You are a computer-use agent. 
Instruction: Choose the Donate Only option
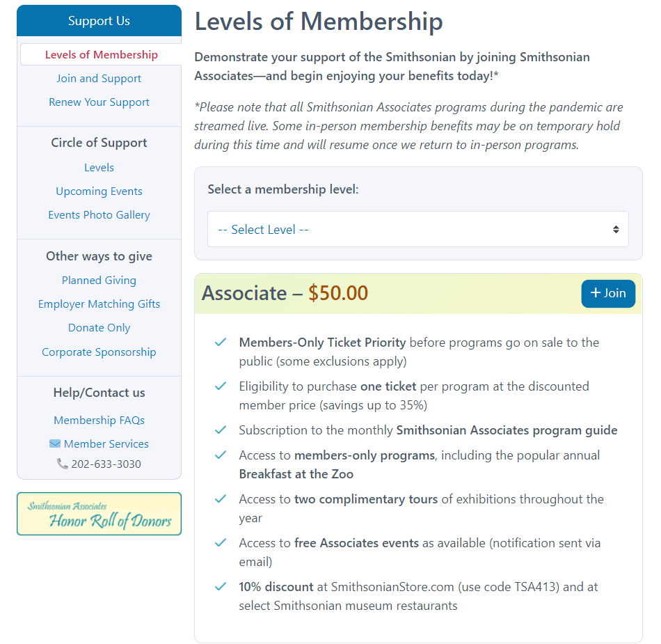pos(99,328)
